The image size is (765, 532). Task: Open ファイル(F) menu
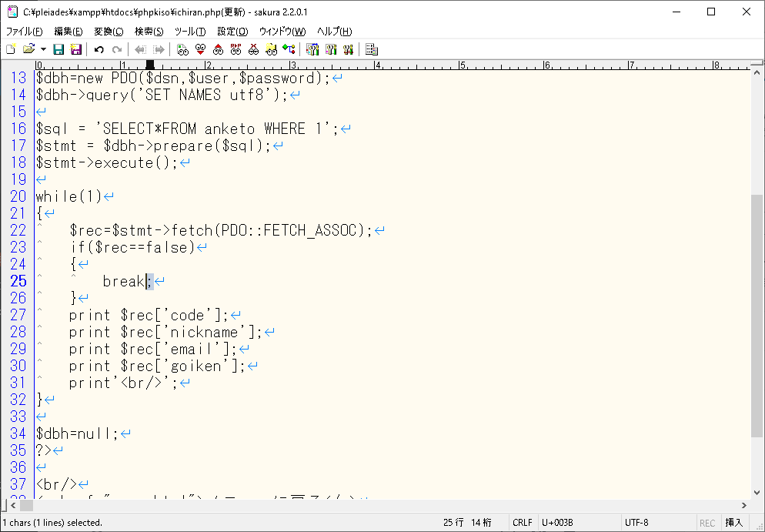[25, 32]
